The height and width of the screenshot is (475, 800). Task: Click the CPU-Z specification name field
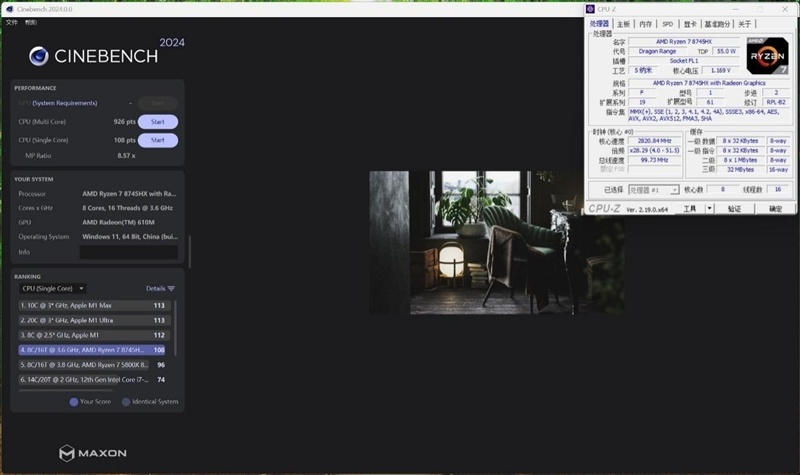(x=709, y=83)
